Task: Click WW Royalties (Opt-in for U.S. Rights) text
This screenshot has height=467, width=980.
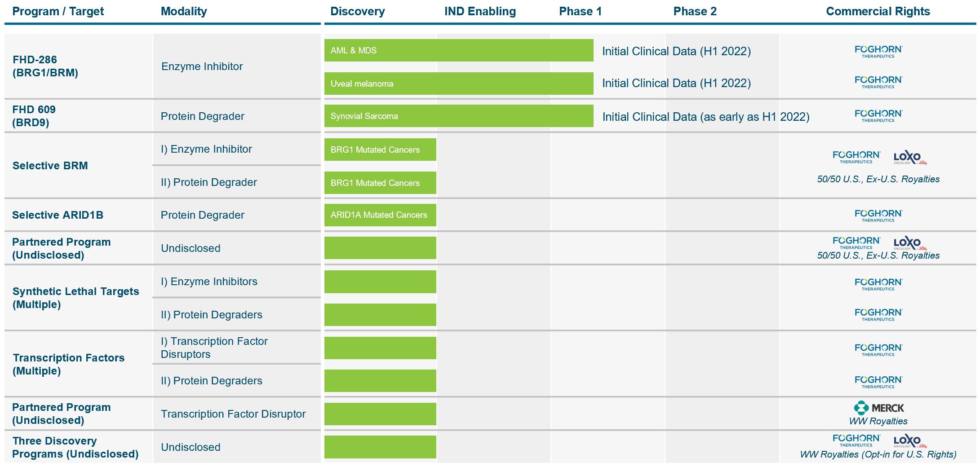Action: coord(878,454)
